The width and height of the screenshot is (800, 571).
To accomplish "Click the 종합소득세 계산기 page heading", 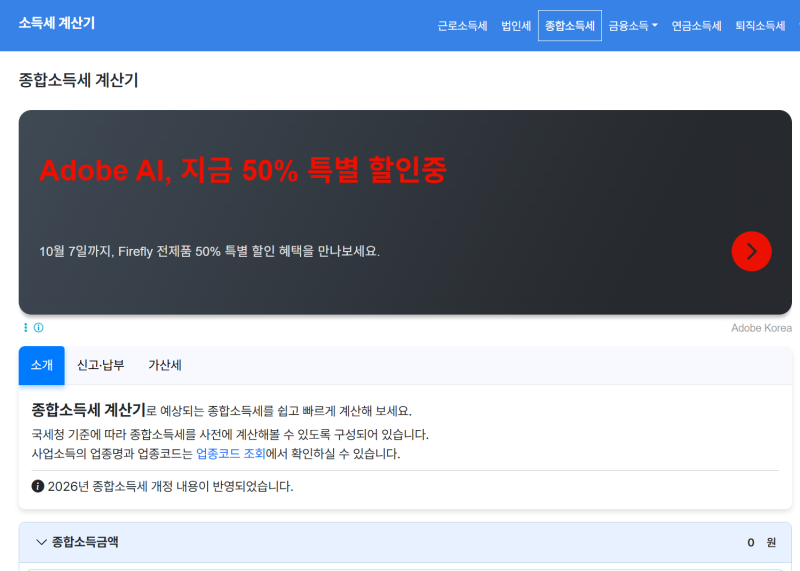I will (x=79, y=80).
